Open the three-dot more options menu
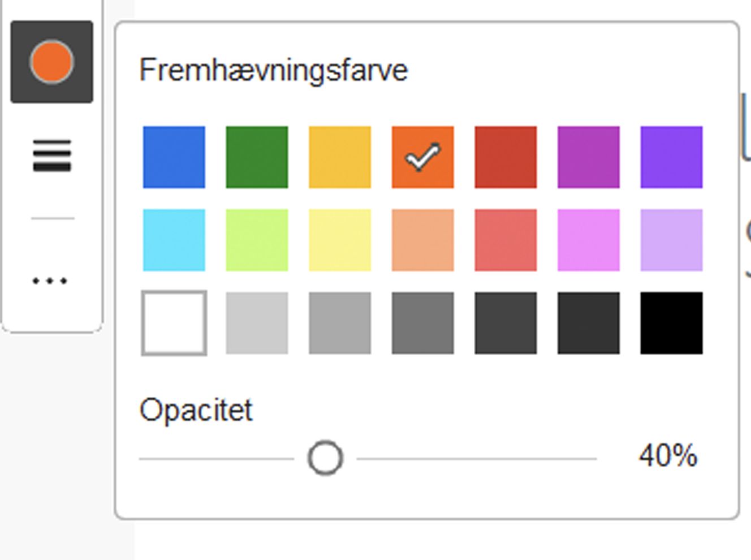751x560 pixels. (50, 281)
